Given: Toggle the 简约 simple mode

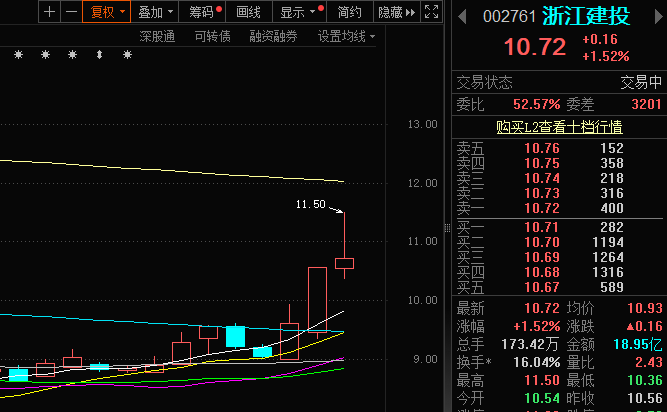Looking at the screenshot, I should (x=350, y=12).
